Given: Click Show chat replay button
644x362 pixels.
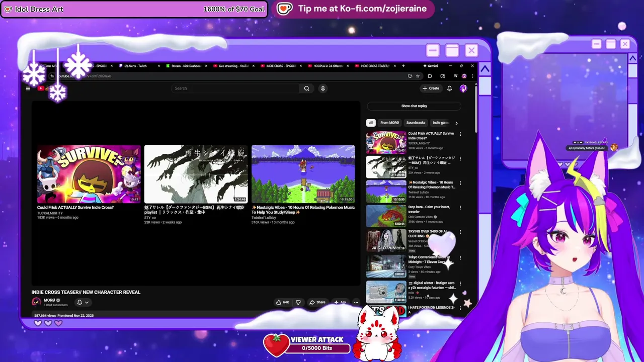Looking at the screenshot, I should tap(414, 106).
